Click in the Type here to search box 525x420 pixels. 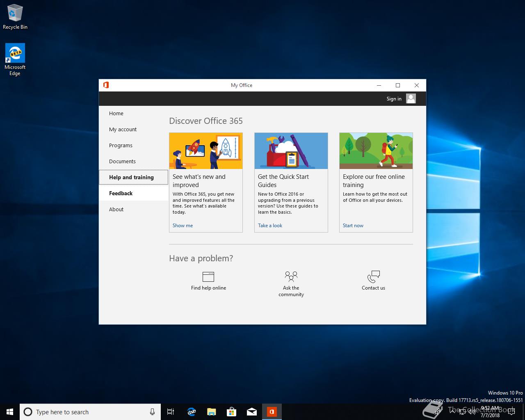(89, 412)
